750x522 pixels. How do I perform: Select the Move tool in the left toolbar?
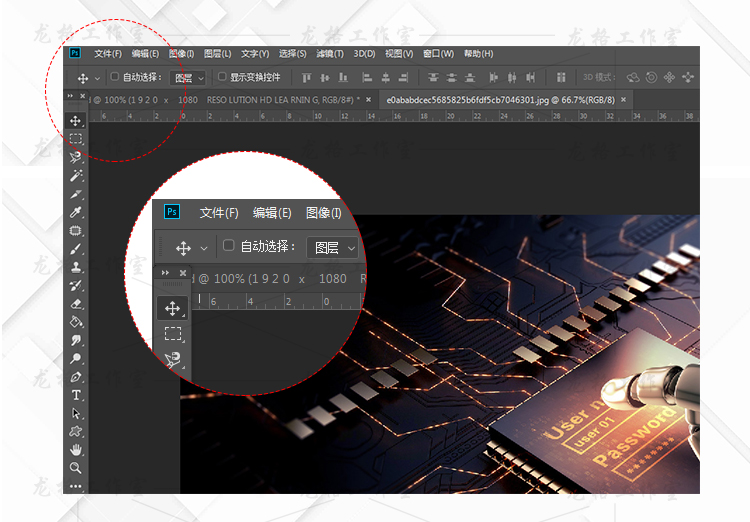coord(75,121)
